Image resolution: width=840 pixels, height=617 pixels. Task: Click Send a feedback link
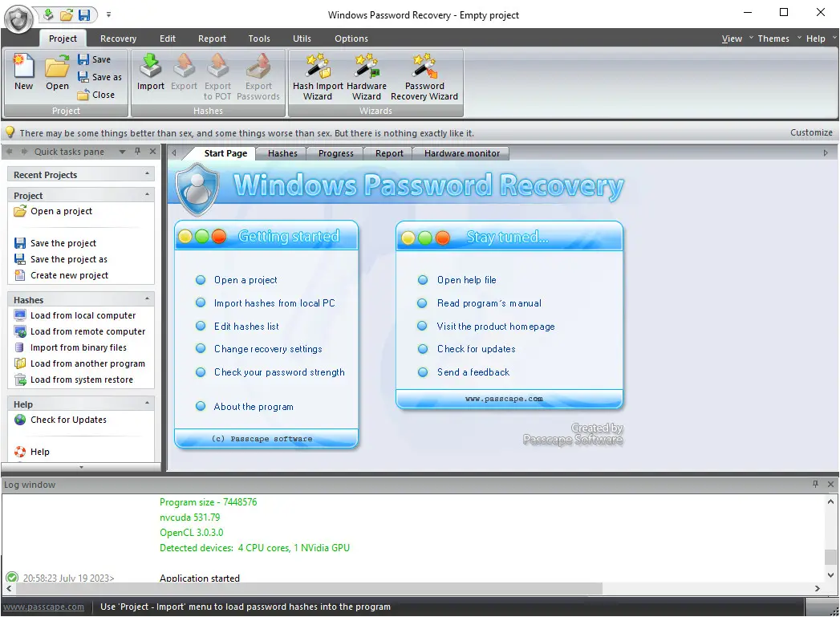click(473, 372)
